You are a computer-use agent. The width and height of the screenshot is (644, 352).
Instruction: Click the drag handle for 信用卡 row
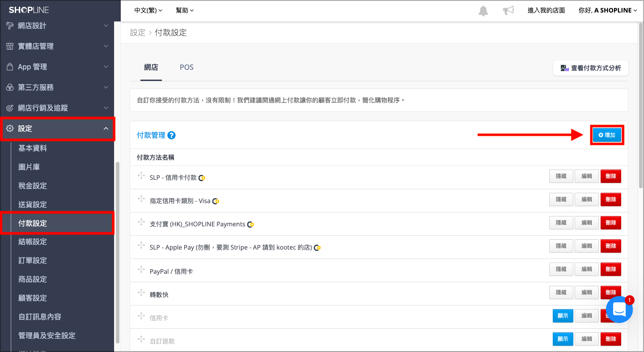[x=141, y=316]
